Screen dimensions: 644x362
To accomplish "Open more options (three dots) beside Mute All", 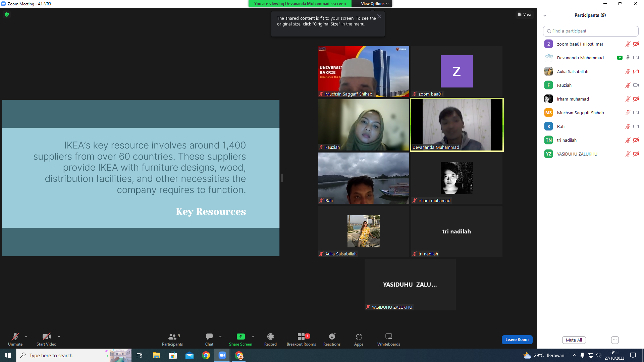I will (x=615, y=340).
